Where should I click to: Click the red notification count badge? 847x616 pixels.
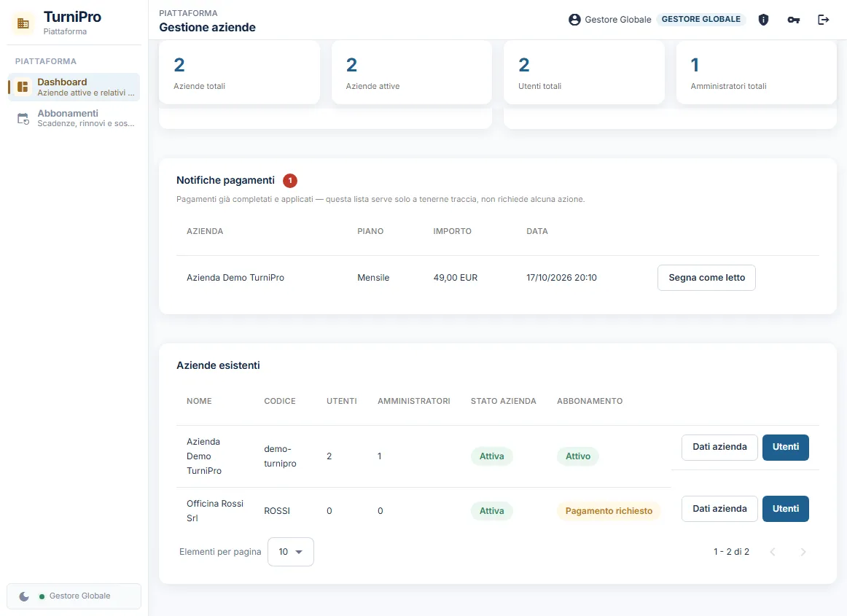[290, 181]
